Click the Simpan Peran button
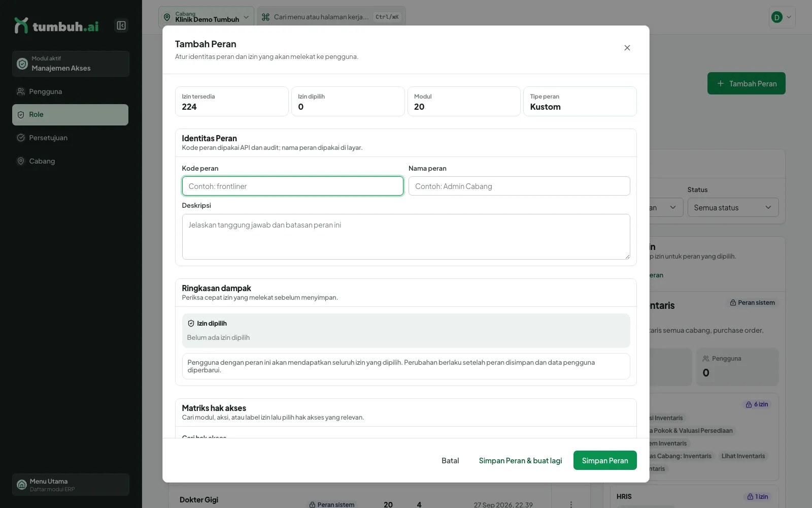Image resolution: width=812 pixels, height=508 pixels. pyautogui.click(x=605, y=460)
